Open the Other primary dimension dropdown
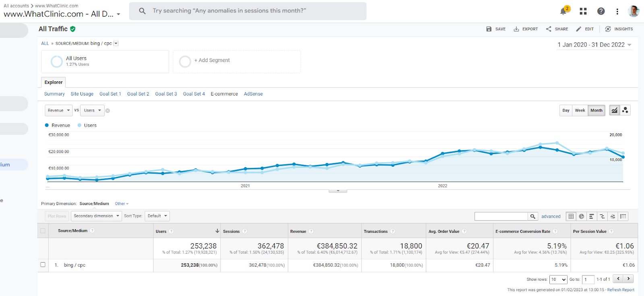644x296 pixels. pyautogui.click(x=122, y=204)
